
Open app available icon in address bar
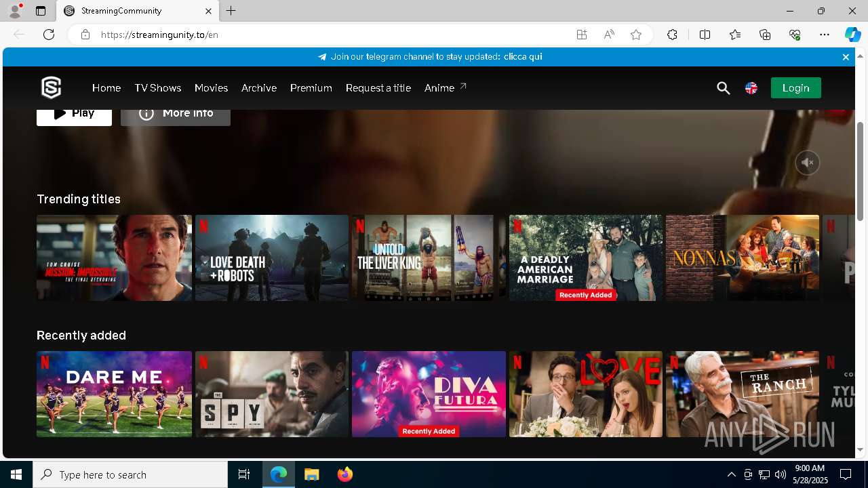pyautogui.click(x=582, y=35)
